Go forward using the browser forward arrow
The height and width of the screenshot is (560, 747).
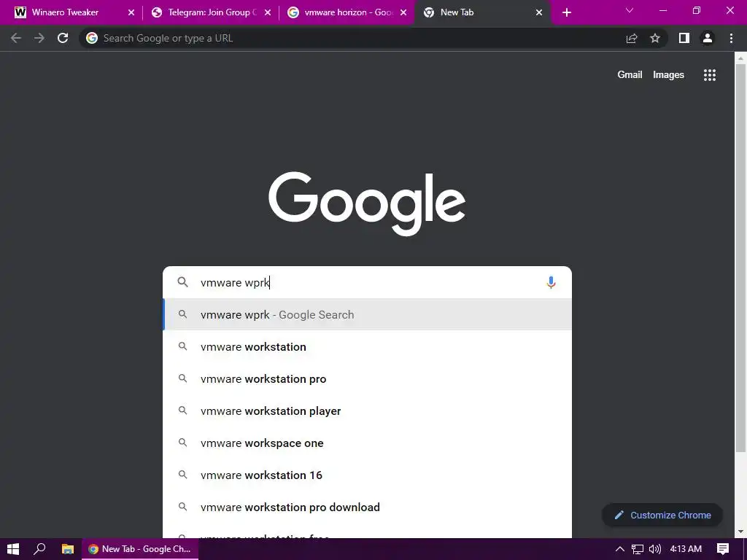coord(39,38)
